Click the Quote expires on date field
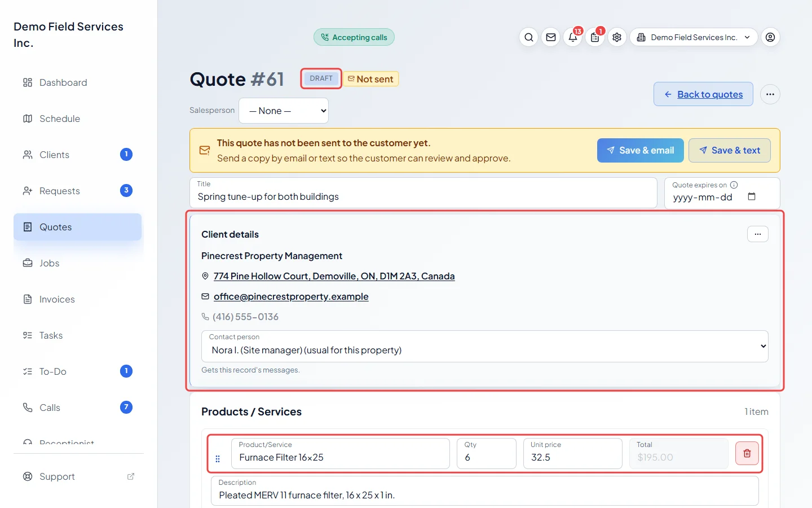Screen dimensions: 812x508 [x=722, y=193]
